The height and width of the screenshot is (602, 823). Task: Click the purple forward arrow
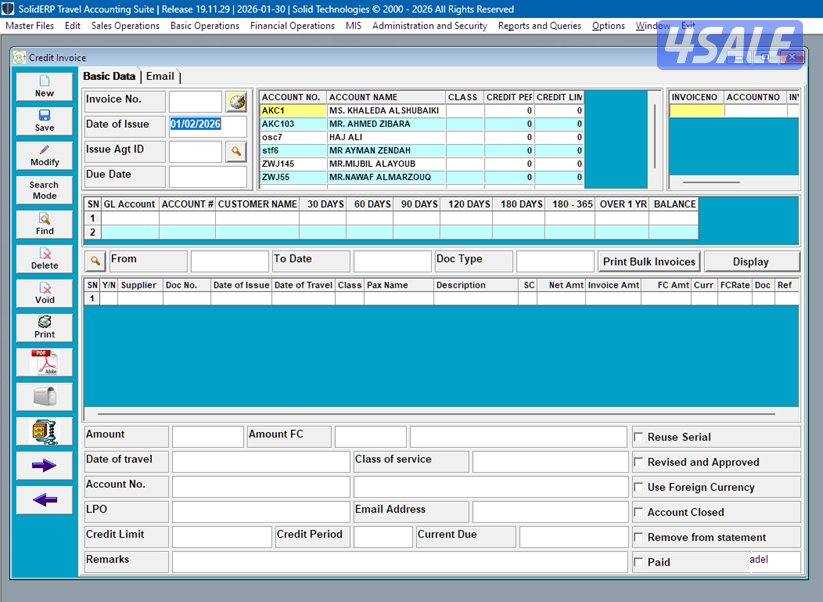point(43,463)
